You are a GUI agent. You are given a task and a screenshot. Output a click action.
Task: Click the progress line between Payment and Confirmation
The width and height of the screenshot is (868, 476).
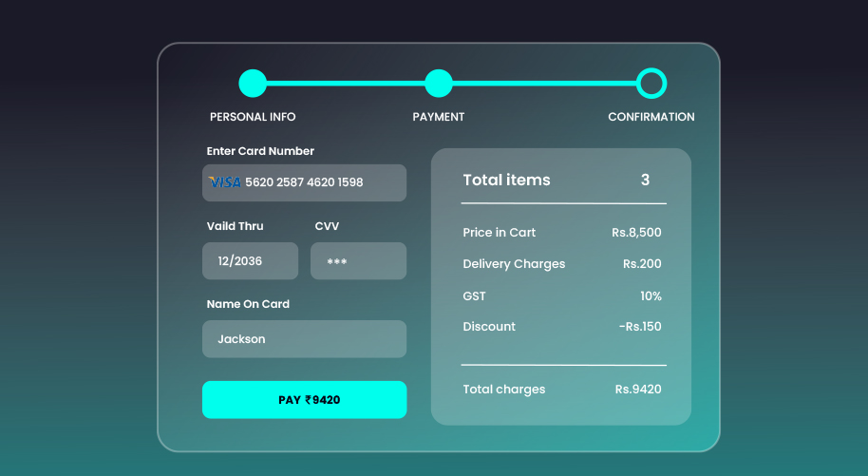pyautogui.click(x=544, y=84)
